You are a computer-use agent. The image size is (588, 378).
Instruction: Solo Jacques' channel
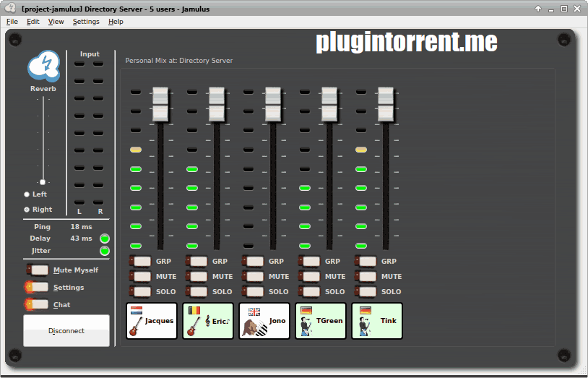pyautogui.click(x=140, y=291)
